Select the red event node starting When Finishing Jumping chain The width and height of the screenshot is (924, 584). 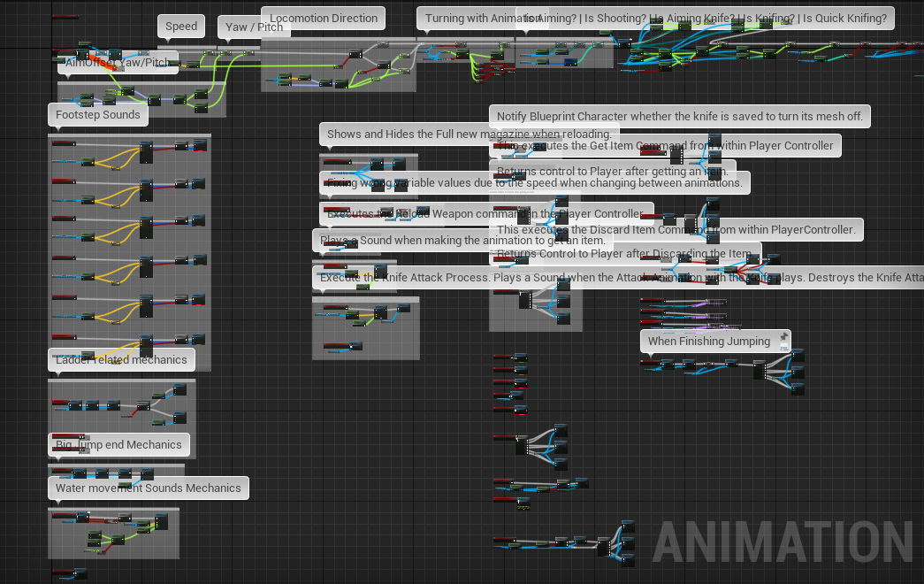(x=651, y=362)
